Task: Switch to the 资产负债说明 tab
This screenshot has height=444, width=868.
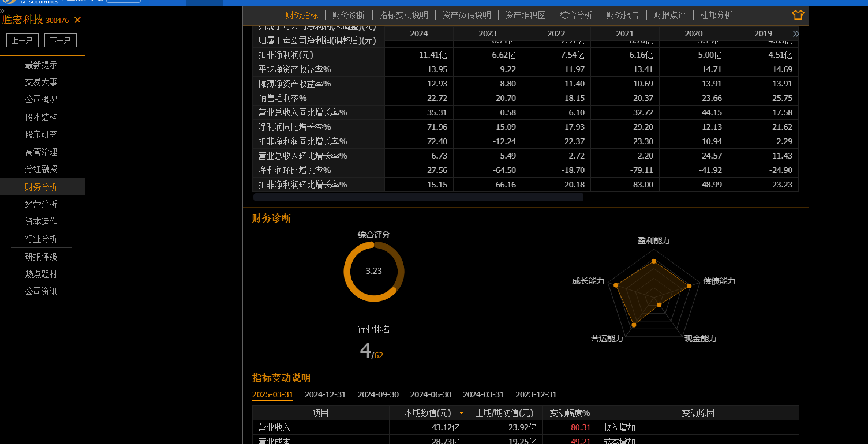Action: tap(466, 15)
